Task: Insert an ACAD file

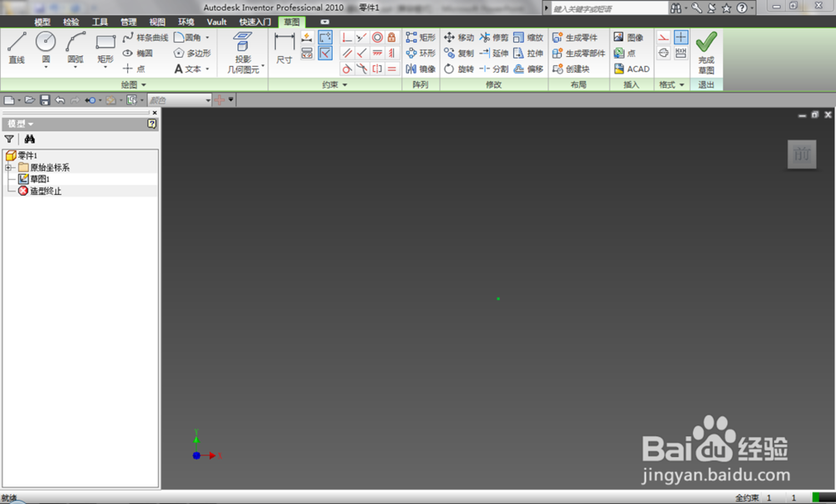Action: 632,69
